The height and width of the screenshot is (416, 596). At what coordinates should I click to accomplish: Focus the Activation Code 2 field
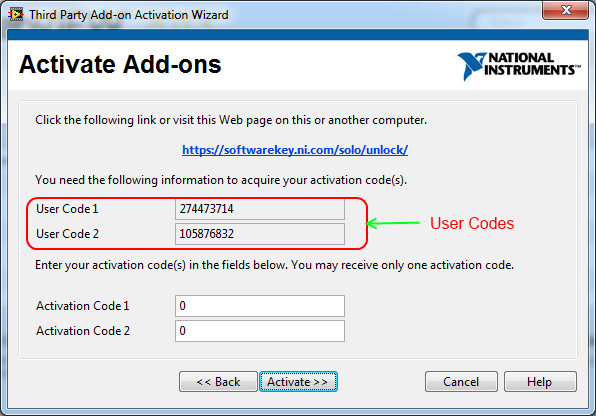[x=260, y=331]
